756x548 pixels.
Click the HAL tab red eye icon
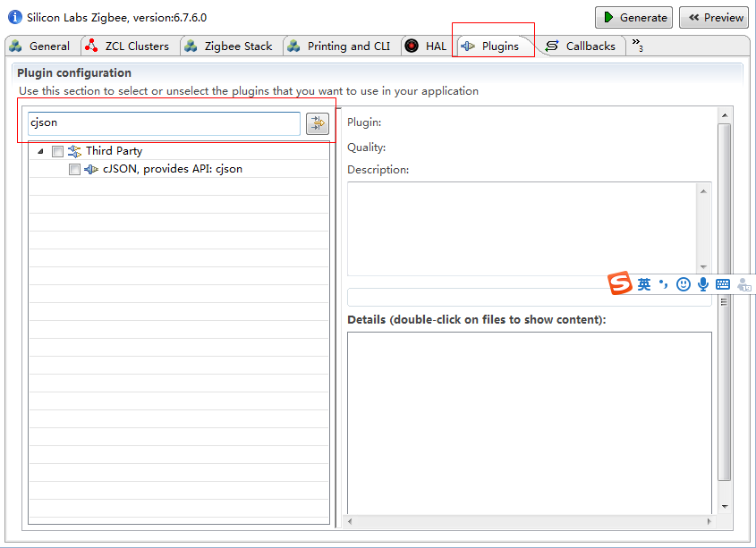pyautogui.click(x=412, y=46)
